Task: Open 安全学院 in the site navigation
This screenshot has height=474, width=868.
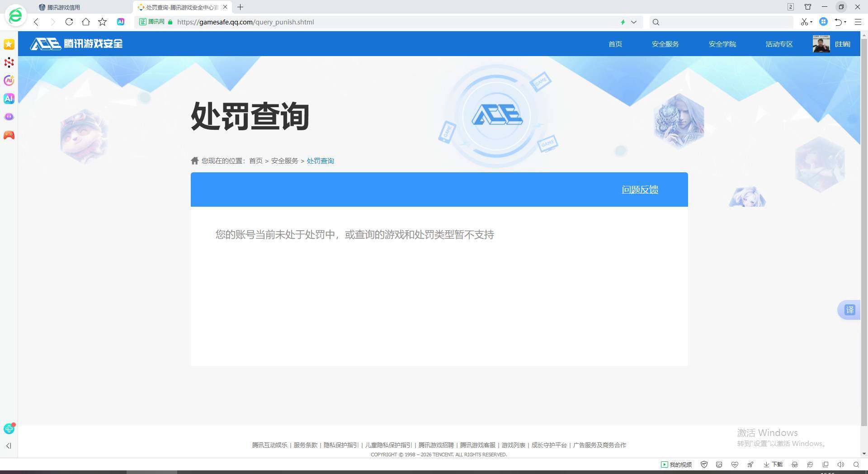Action: point(722,44)
